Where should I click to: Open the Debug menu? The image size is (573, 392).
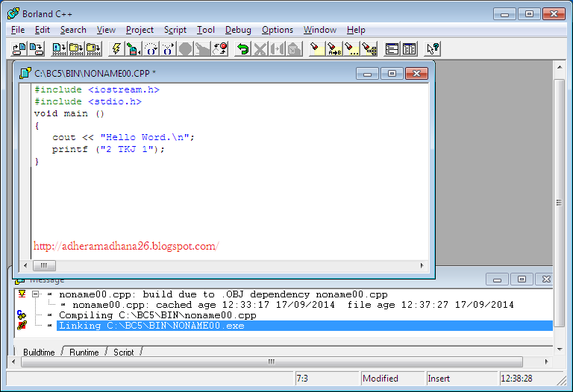pyautogui.click(x=238, y=30)
